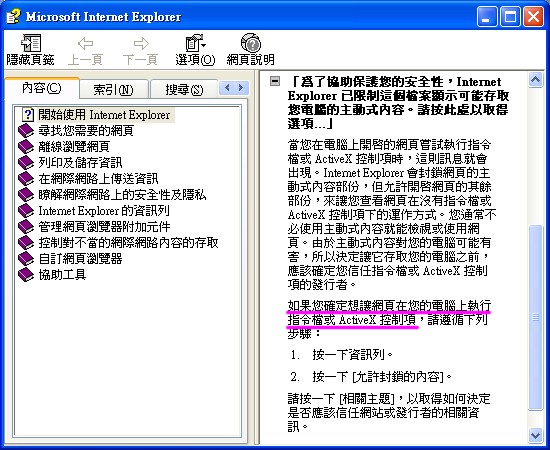The height and width of the screenshot is (450, 550).
Task: Click the help icon in the title bar
Action: 13,16
